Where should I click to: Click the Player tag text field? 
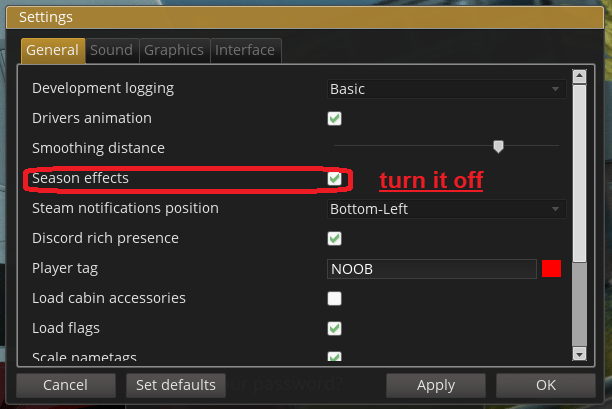(x=432, y=269)
